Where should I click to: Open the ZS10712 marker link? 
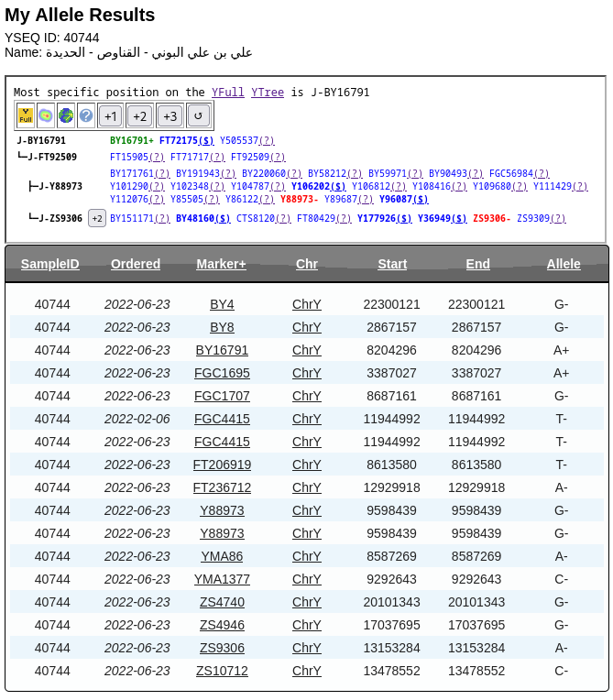tap(222, 671)
